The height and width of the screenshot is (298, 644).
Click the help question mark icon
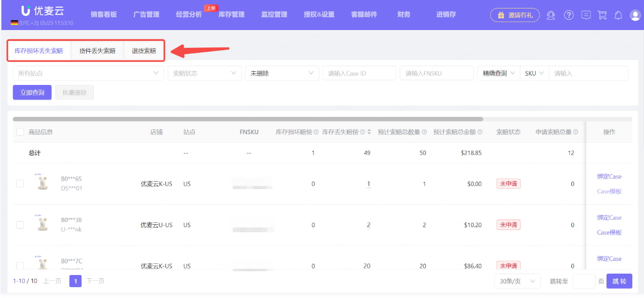569,15
